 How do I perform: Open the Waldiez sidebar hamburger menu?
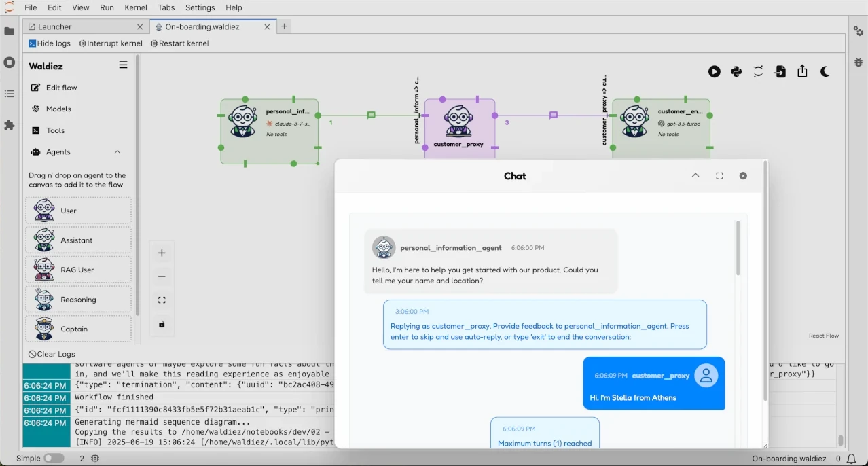pos(123,66)
